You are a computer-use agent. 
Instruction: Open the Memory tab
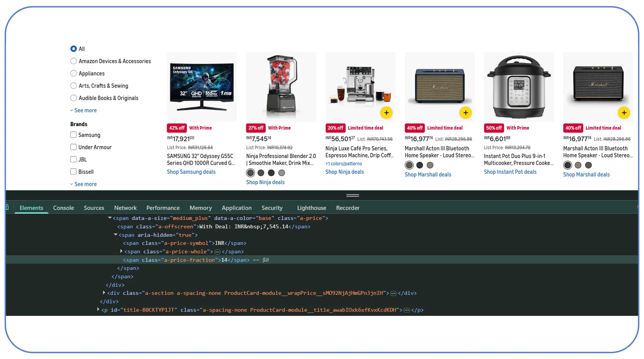200,208
